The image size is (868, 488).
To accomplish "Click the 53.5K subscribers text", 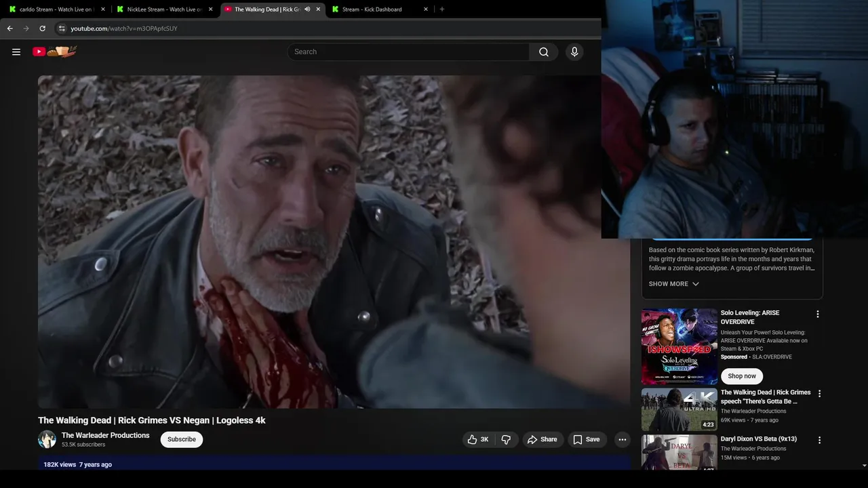I will [83, 445].
